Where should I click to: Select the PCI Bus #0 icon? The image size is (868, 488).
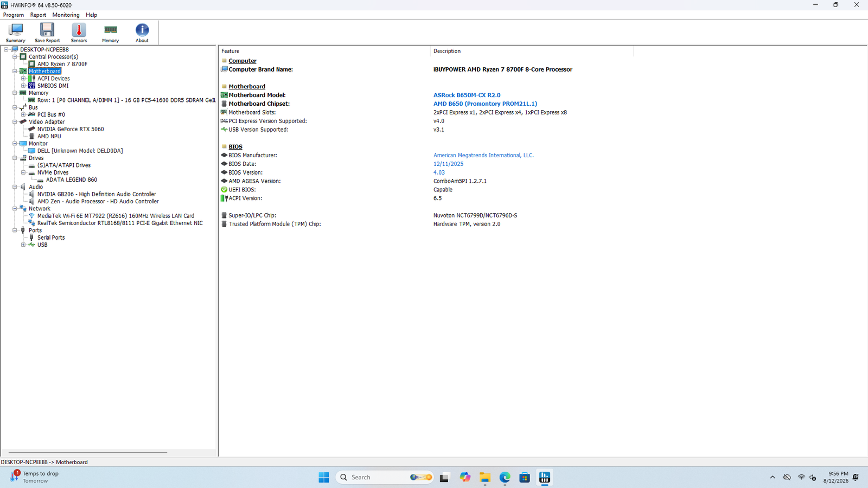31,114
